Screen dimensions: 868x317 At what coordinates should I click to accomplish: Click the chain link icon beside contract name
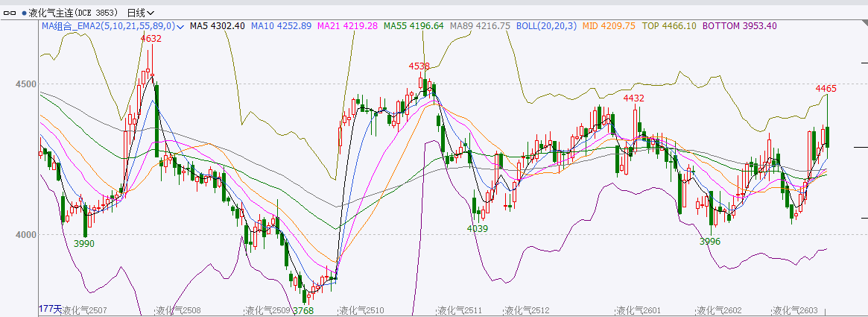click(10, 13)
